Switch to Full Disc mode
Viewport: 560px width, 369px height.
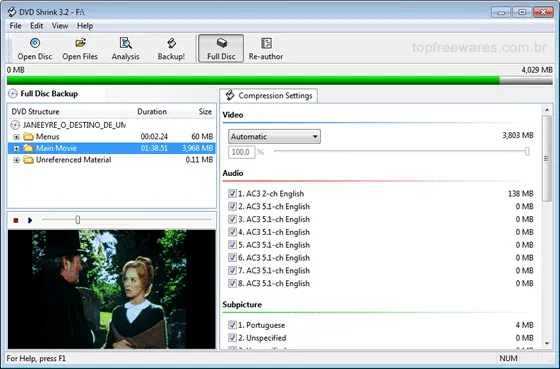tap(221, 49)
